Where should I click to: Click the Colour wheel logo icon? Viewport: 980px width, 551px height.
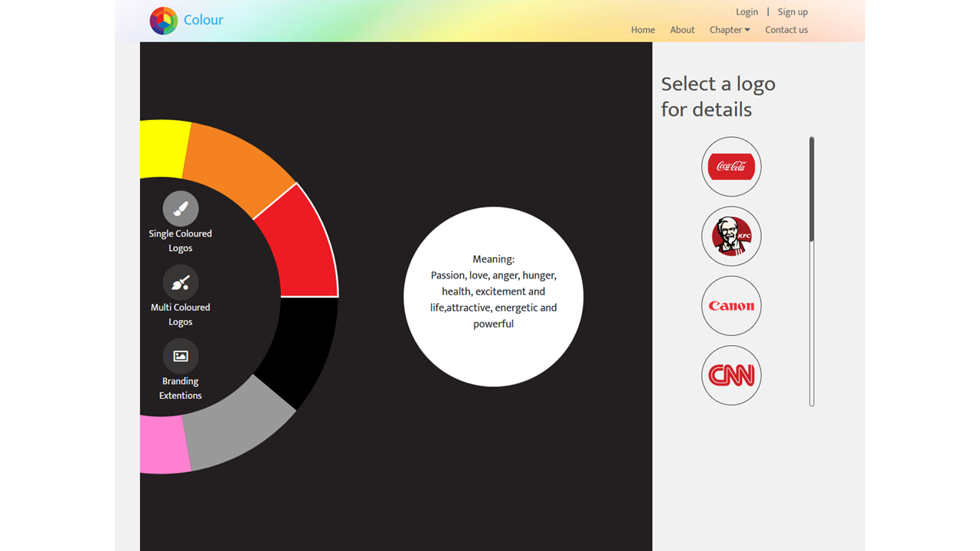click(x=163, y=21)
